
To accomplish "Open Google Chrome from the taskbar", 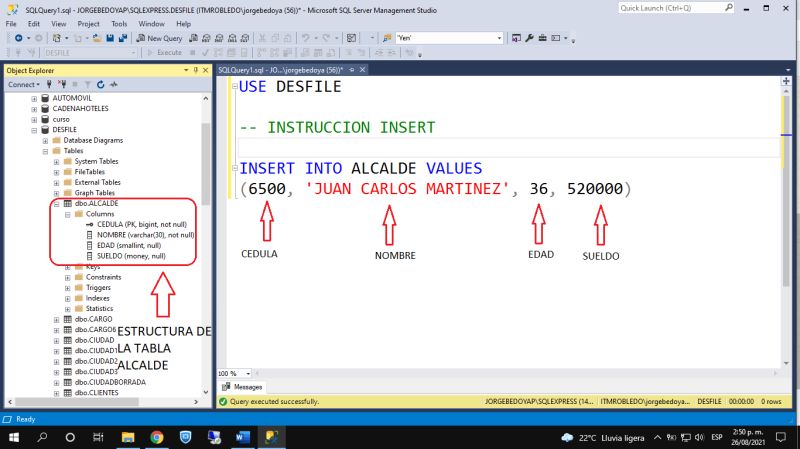I will coord(157,437).
